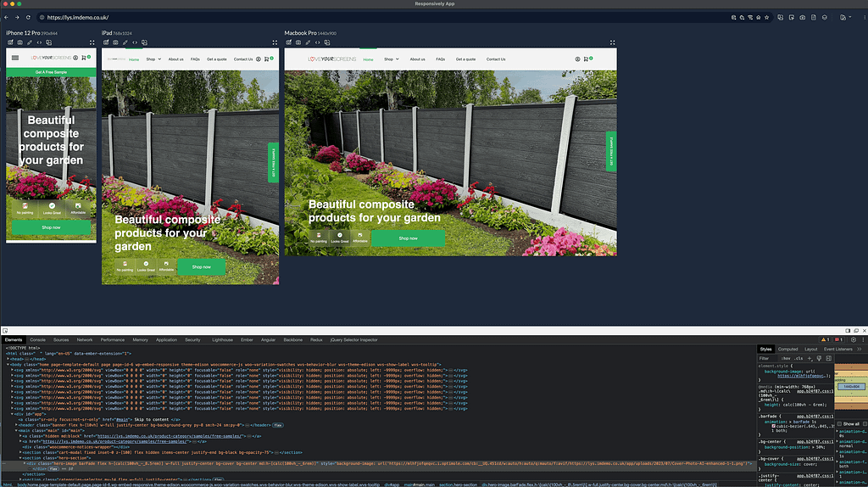
Task: Open the devtools settings gear
Action: 853,339
